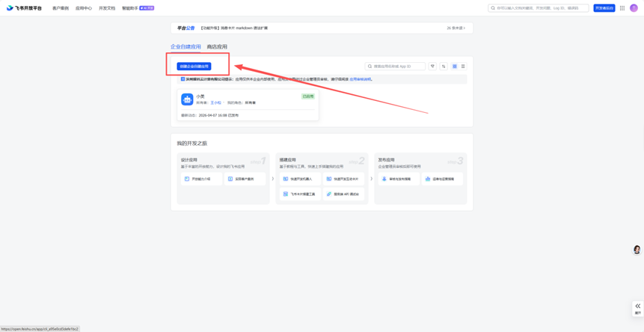Image resolution: width=644 pixels, height=332 pixels.
Task: Click the chevron between step1 and step2
Action: [x=273, y=179]
